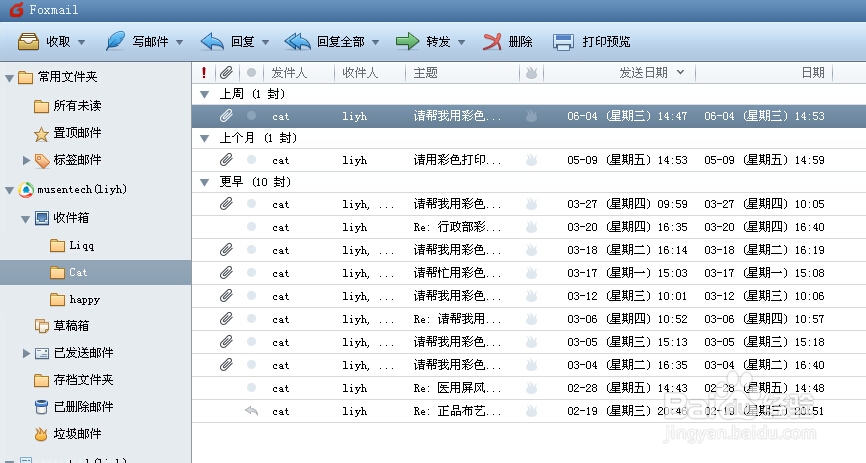This screenshot has width=866, height=463.
Task: Open the 草稿箱 drafts folder
Action: (62, 326)
